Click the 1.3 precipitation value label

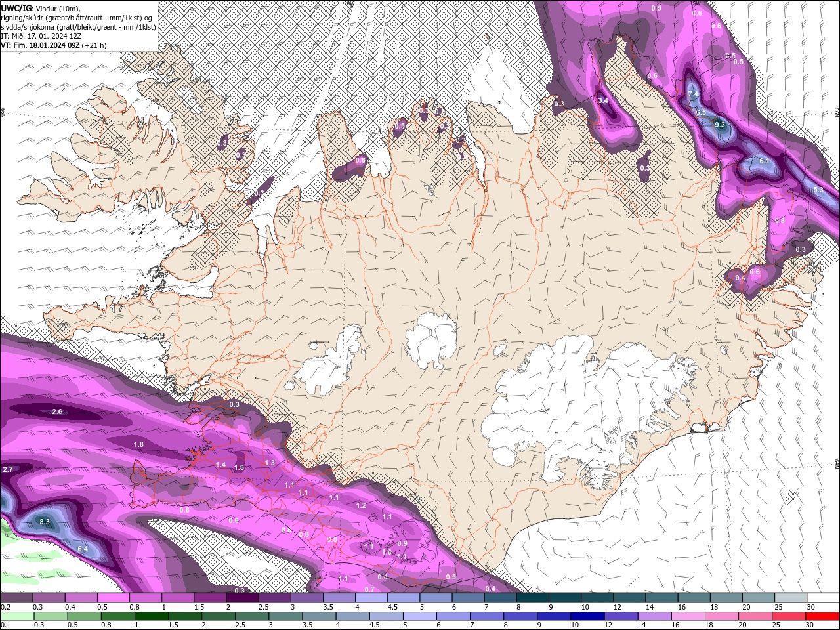pos(270,463)
